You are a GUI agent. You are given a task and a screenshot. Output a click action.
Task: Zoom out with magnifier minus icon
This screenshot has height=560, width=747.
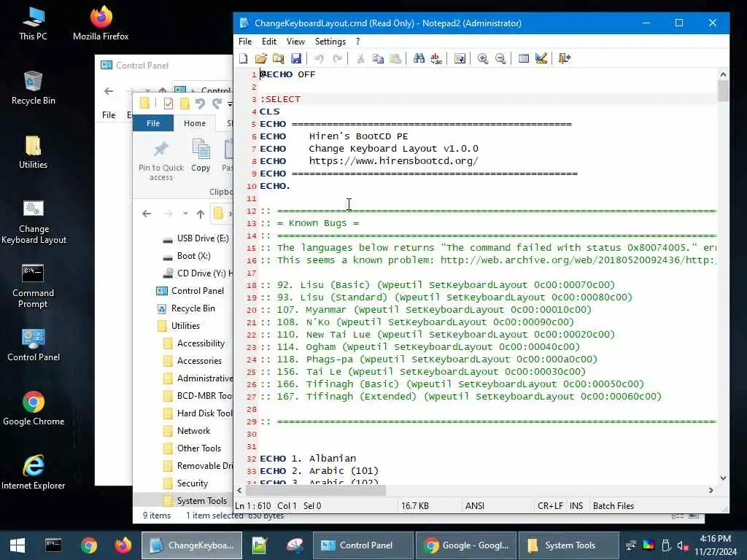pos(500,58)
